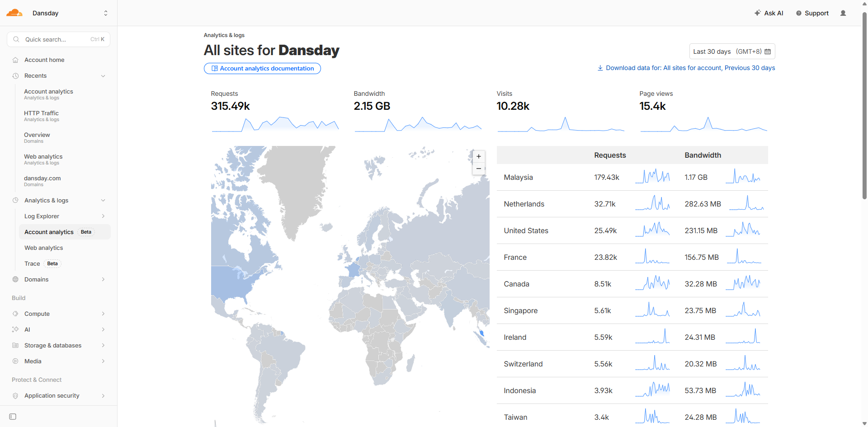Click the Page views 15.4k value

pos(652,106)
